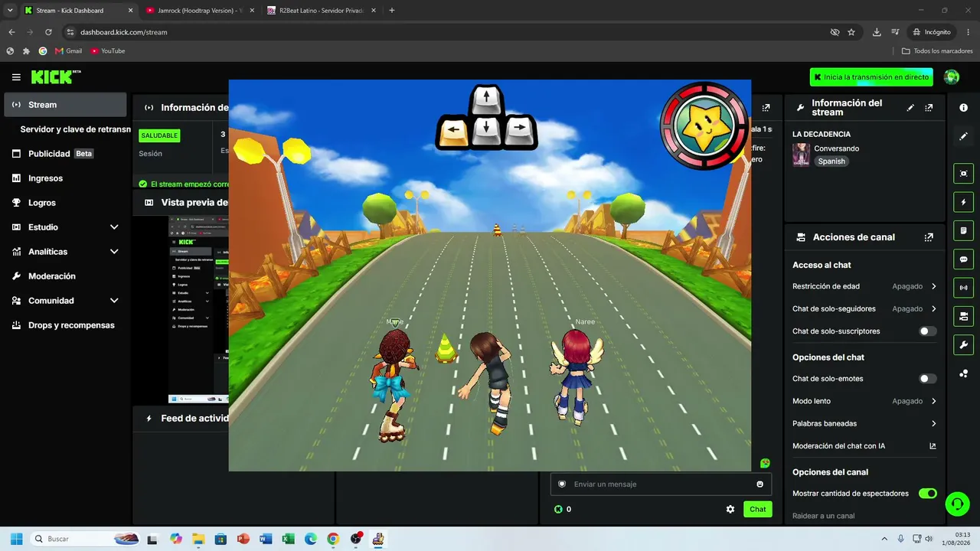Open the broadcast signal panel in right rail

tap(963, 288)
